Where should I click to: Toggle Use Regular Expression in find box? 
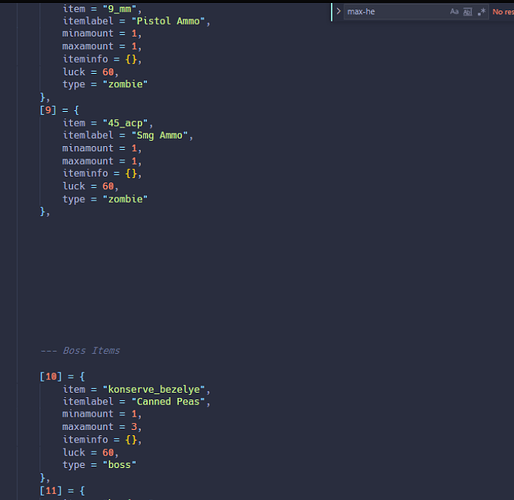481,12
